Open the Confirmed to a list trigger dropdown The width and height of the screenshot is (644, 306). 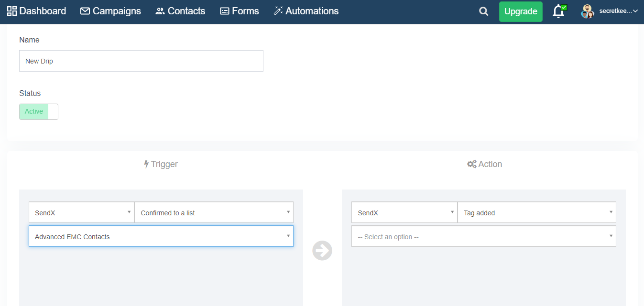pyautogui.click(x=214, y=212)
